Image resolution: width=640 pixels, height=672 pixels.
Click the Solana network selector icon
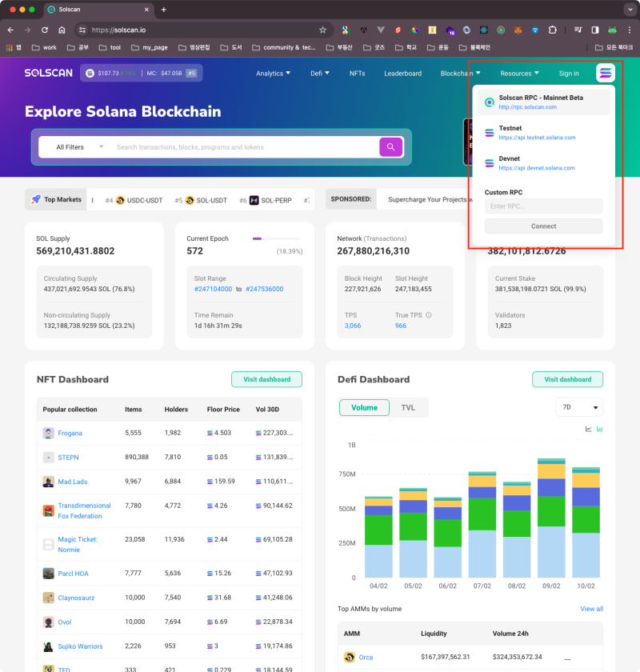click(606, 73)
